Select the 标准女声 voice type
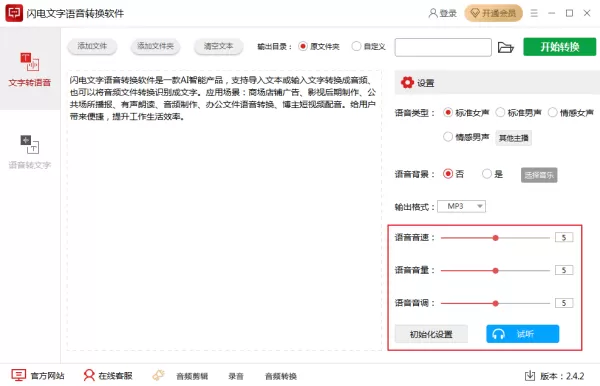 [x=448, y=112]
